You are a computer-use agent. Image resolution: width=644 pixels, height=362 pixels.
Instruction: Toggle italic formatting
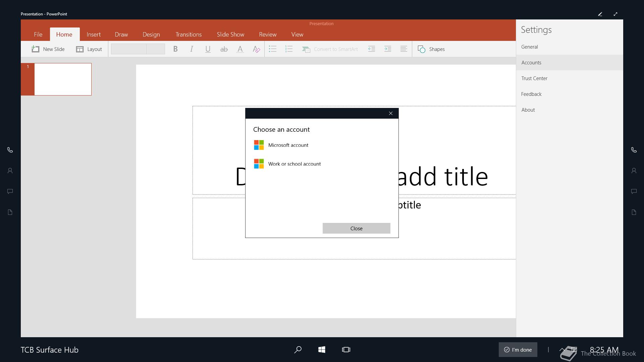192,49
